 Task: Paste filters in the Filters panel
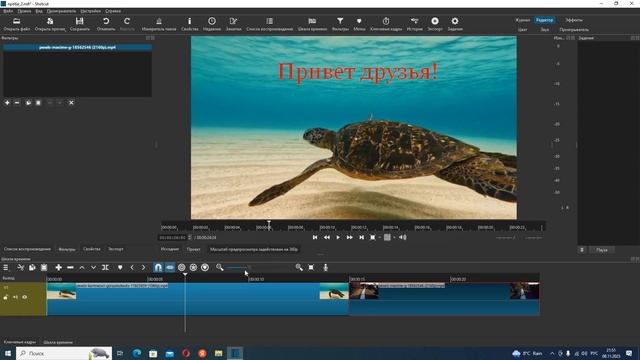[38, 103]
